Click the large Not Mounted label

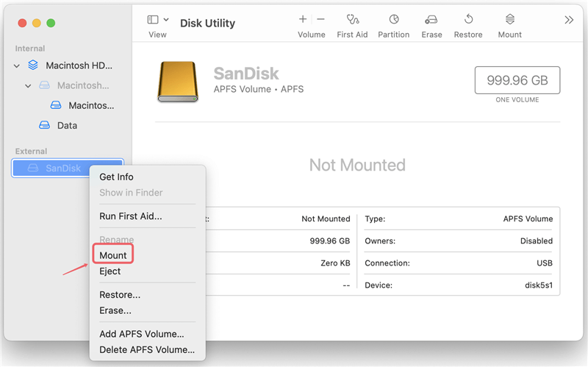tap(357, 165)
